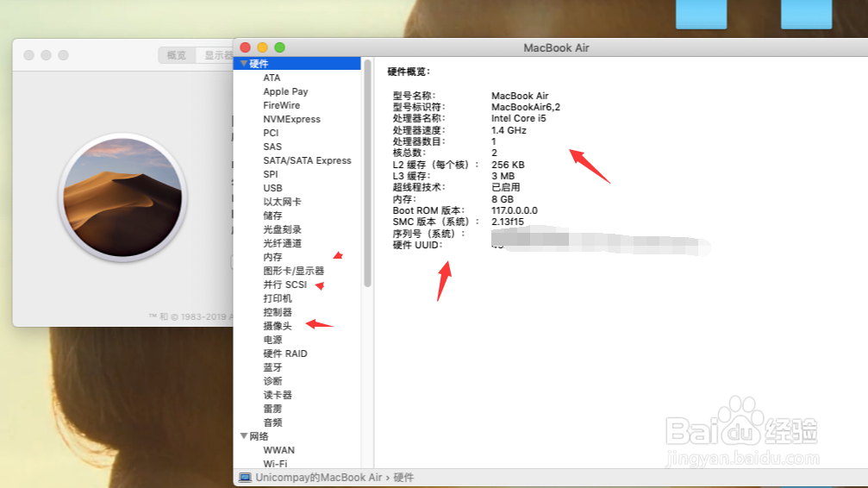Open 读卡器 card reader entry
The height and width of the screenshot is (488, 868).
(278, 395)
